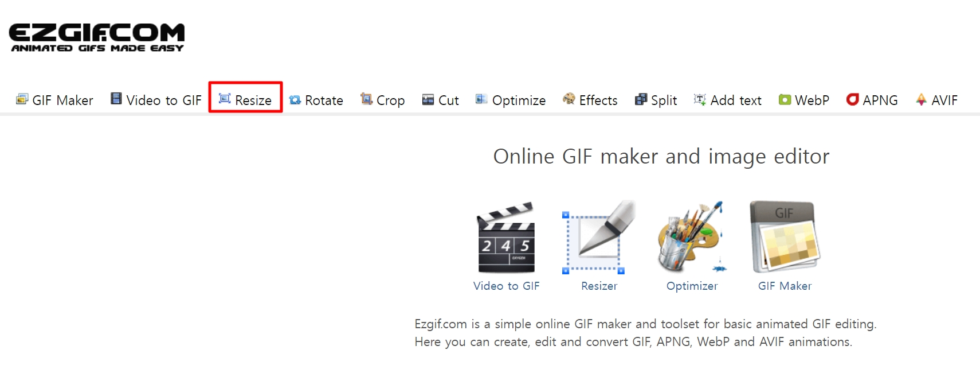Open GIF Maker menu label
This screenshot has width=980, height=373.
click(62, 100)
